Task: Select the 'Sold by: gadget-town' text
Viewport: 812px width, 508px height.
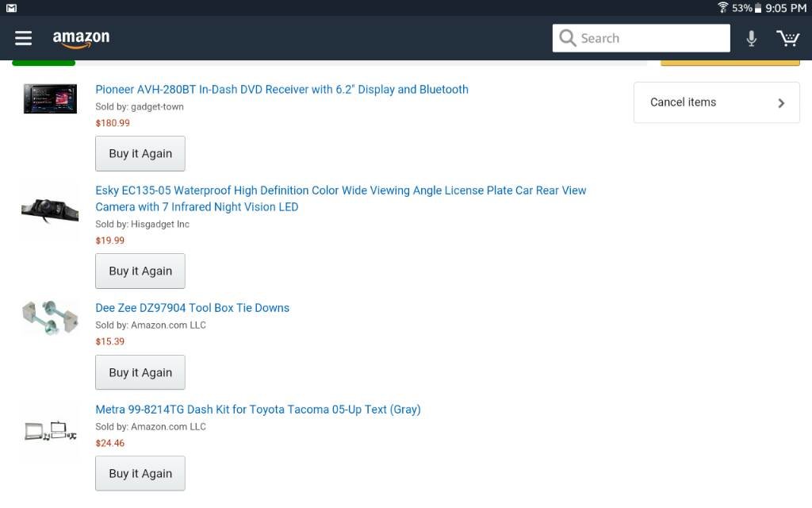Action: pyautogui.click(x=140, y=107)
